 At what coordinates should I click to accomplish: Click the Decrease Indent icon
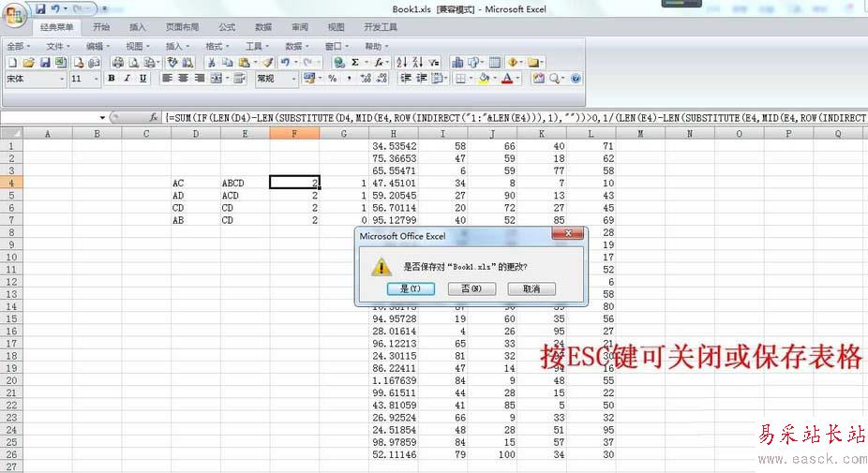[x=406, y=79]
